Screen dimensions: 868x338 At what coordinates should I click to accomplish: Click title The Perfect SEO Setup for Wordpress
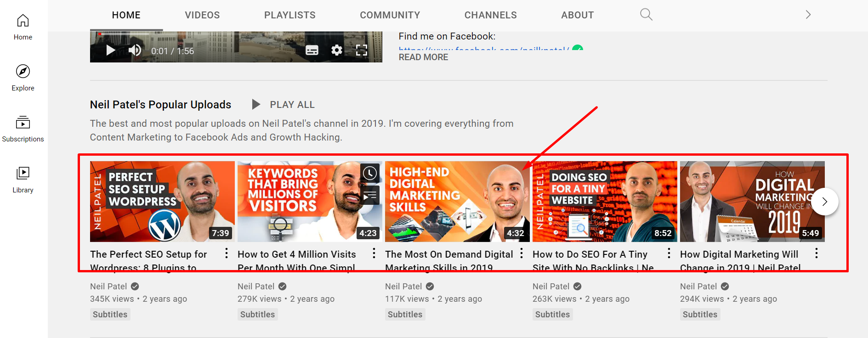click(148, 261)
